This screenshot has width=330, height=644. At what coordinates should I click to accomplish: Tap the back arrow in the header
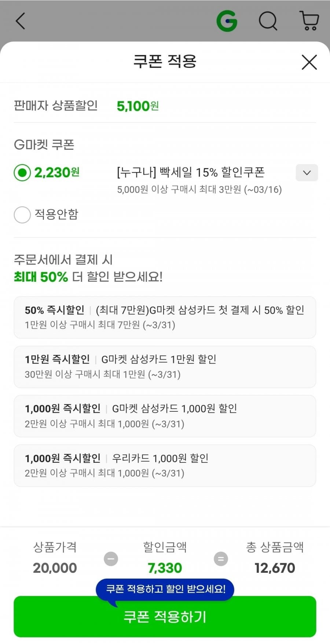(21, 21)
